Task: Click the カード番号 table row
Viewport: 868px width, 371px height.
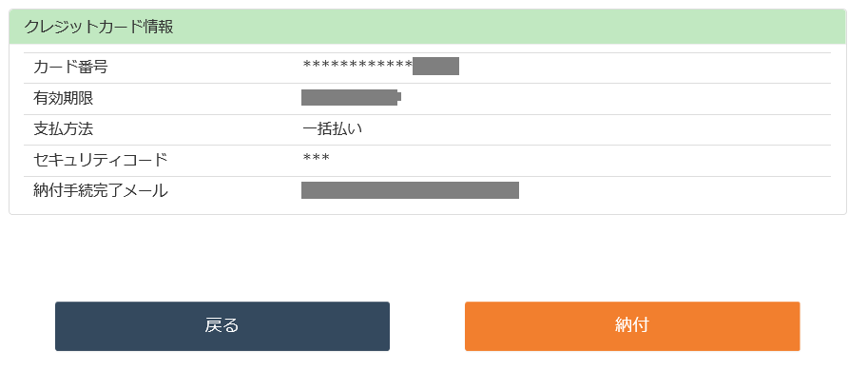Action: (428, 68)
